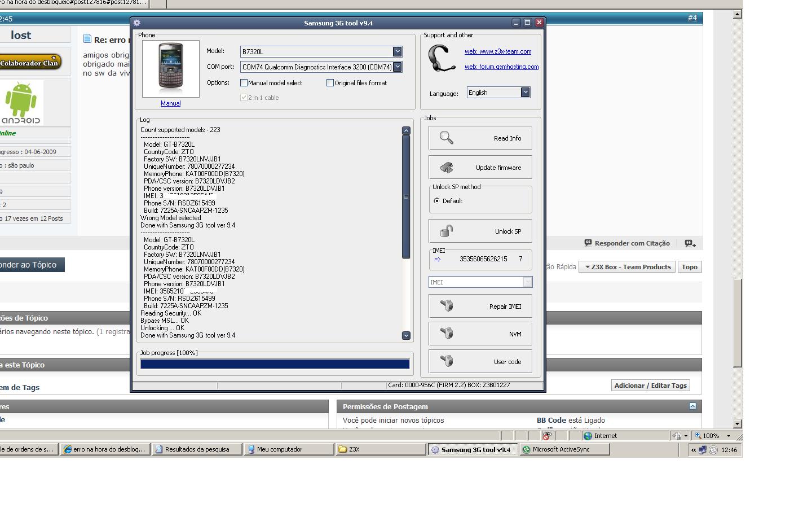Screen dimensions: 812x508
Task: Click the Unlock SP padlock button
Action: (480, 231)
